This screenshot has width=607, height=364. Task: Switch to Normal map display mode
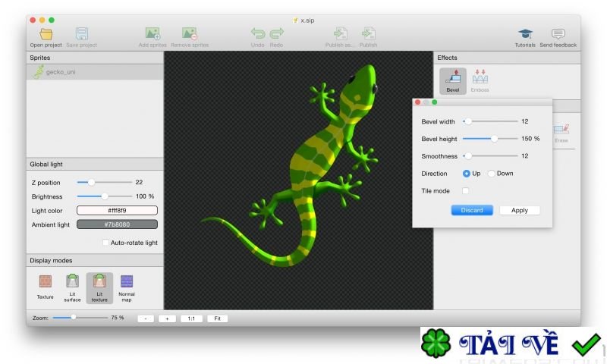[x=127, y=288]
